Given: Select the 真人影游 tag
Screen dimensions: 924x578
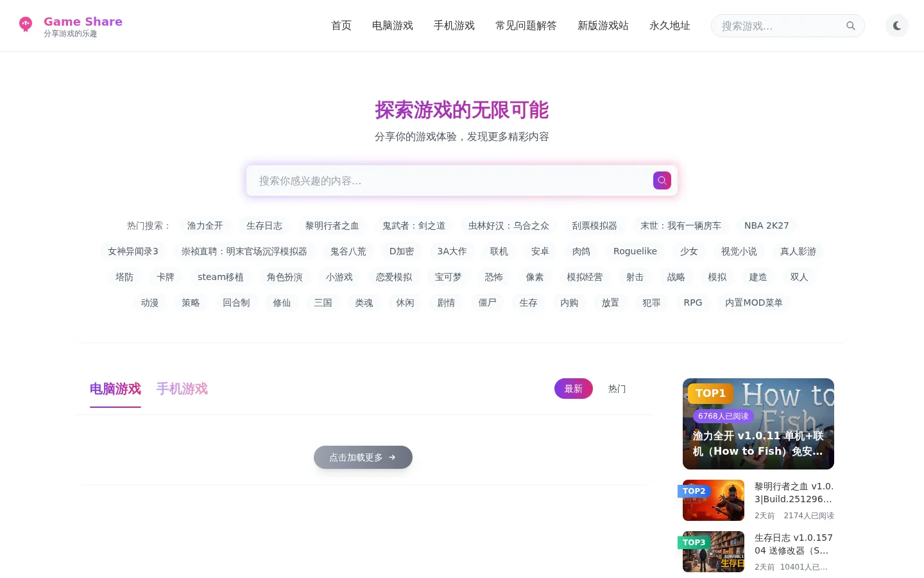Looking at the screenshot, I should (798, 251).
